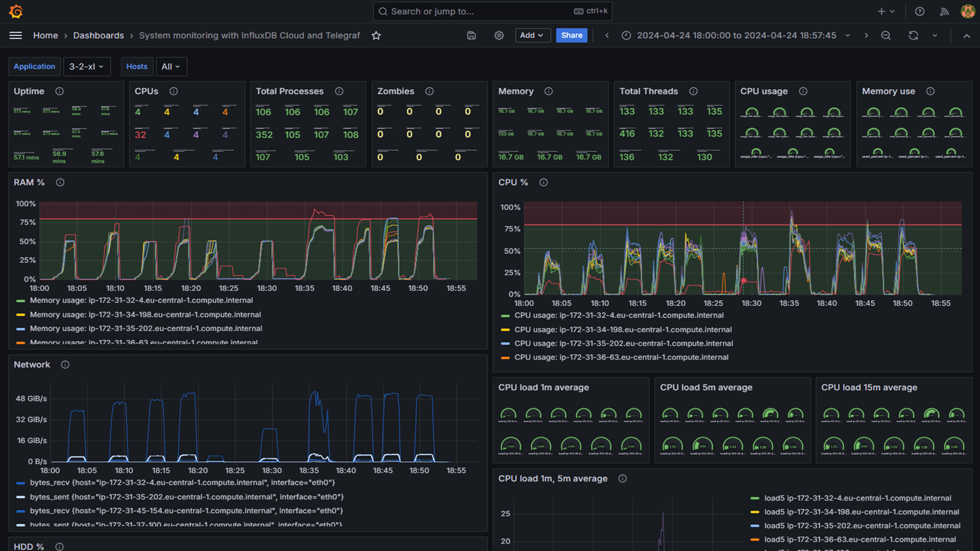Click the Share button
The width and height of the screenshot is (980, 551).
pyautogui.click(x=571, y=35)
